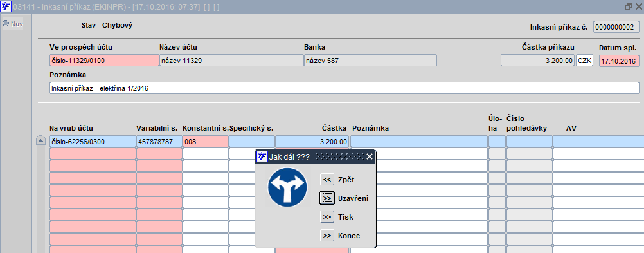The height and width of the screenshot is (253, 644).
Task: Click the first row AV cell
Action: point(598,142)
